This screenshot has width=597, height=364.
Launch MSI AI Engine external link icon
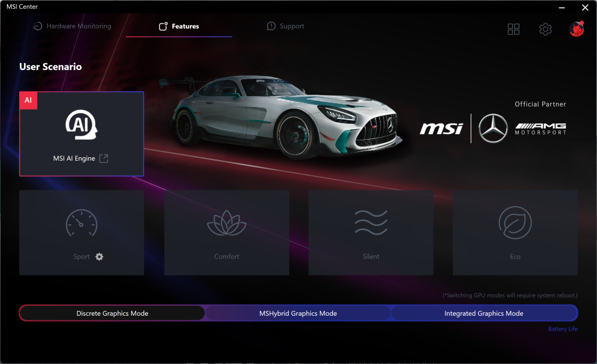(104, 158)
